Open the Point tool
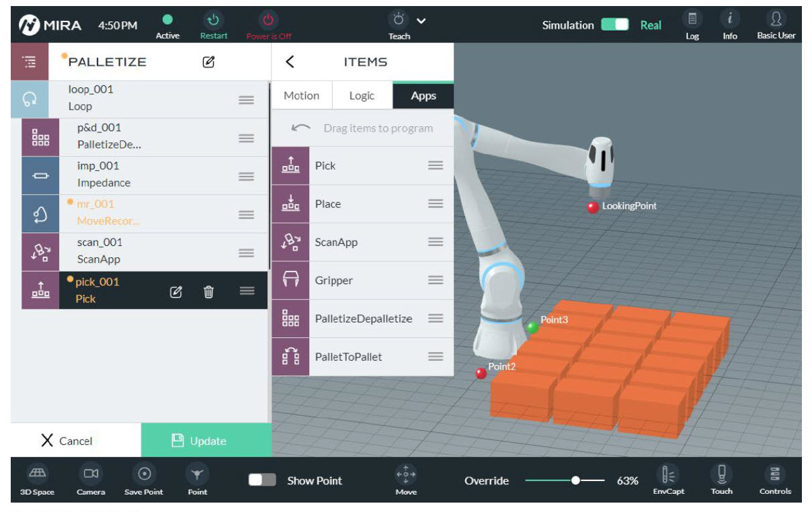The height and width of the screenshot is (512, 812). [197, 480]
